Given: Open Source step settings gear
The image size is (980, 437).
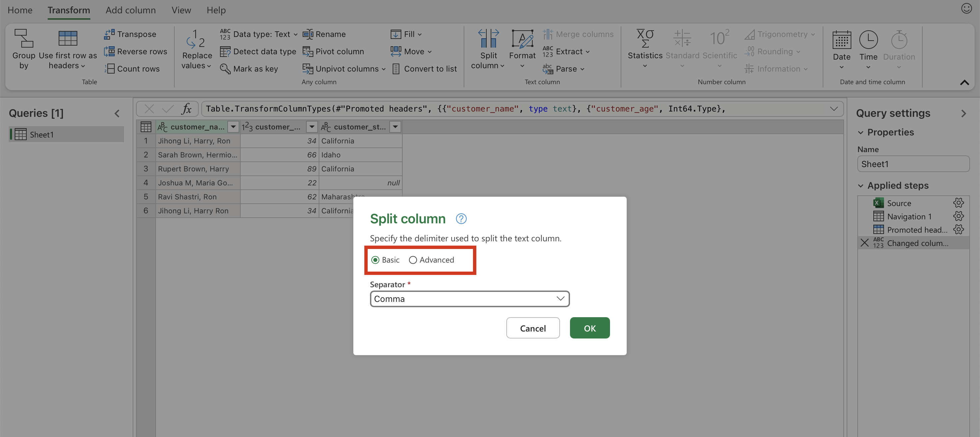Looking at the screenshot, I should point(958,203).
